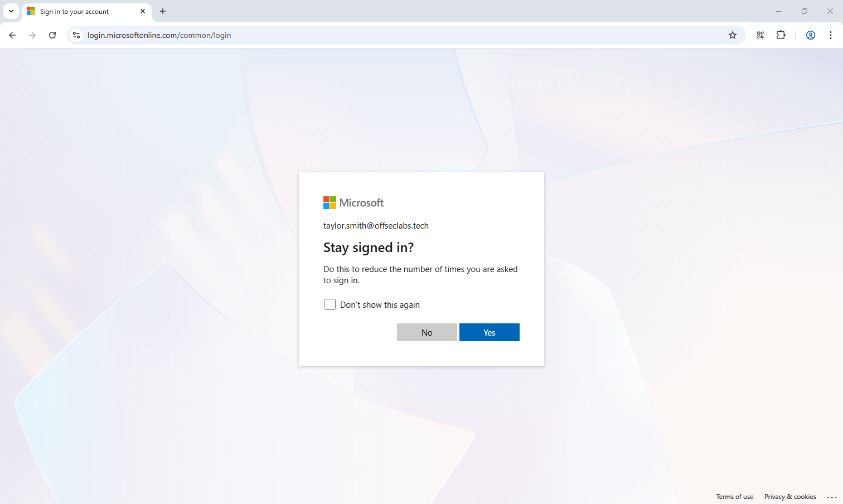Minimize the browser window
The image size is (843, 504).
(x=779, y=11)
